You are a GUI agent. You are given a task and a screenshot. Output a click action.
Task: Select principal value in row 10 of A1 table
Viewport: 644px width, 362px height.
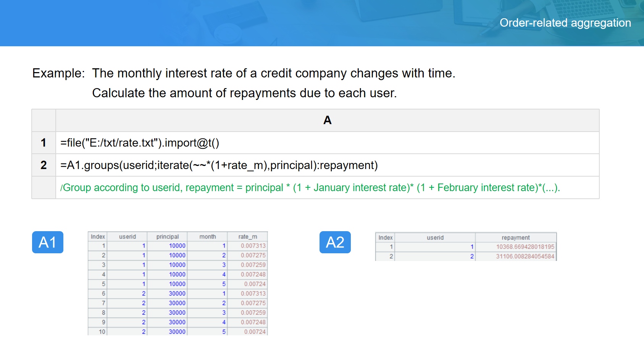pyautogui.click(x=177, y=331)
